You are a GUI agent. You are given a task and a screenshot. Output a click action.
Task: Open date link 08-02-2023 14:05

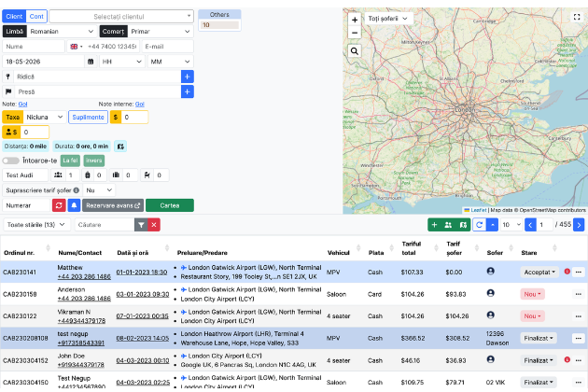click(143, 339)
